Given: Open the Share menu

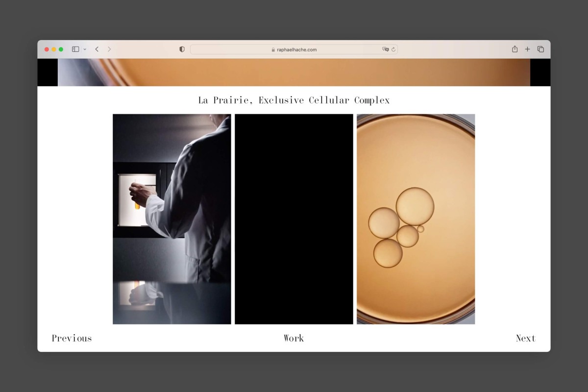Looking at the screenshot, I should tap(514, 49).
